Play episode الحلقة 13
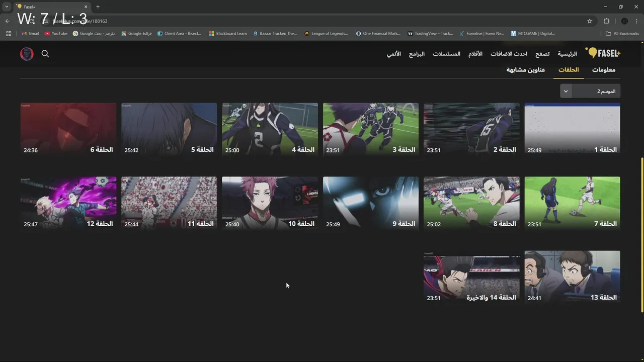This screenshot has width=644, height=362. point(573,277)
